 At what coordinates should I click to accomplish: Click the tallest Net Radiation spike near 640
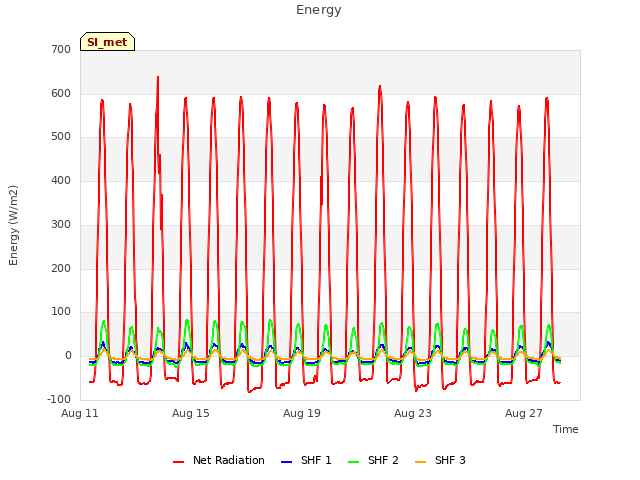click(x=158, y=78)
